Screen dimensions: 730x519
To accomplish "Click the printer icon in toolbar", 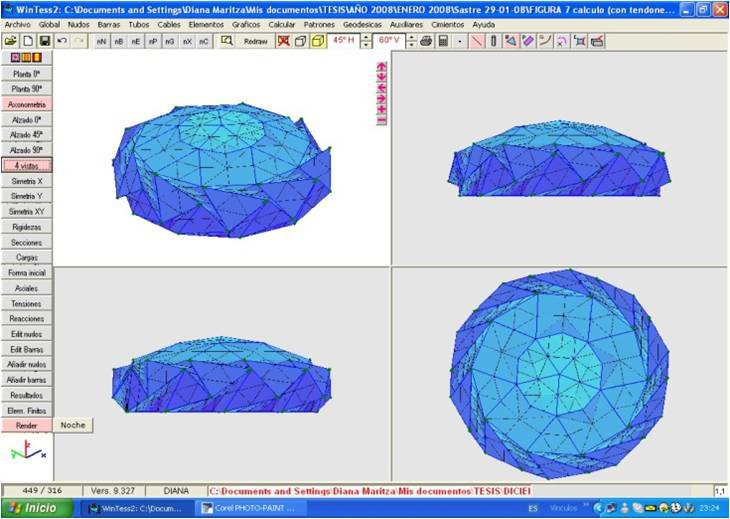I will (426, 41).
